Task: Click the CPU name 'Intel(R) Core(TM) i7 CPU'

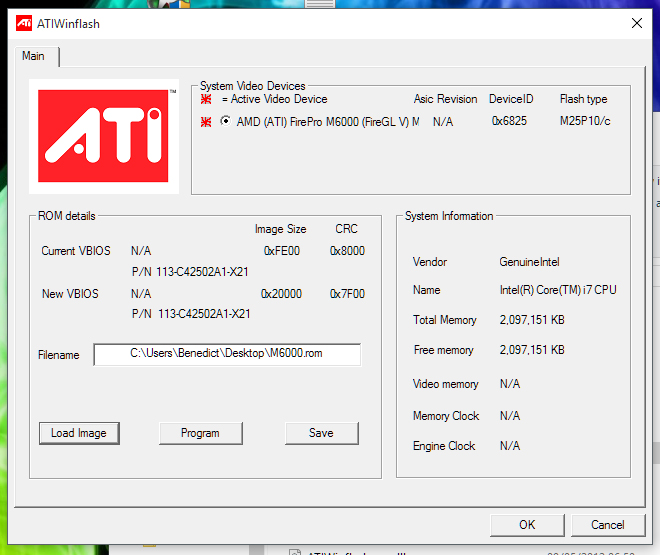Action: pyautogui.click(x=558, y=290)
